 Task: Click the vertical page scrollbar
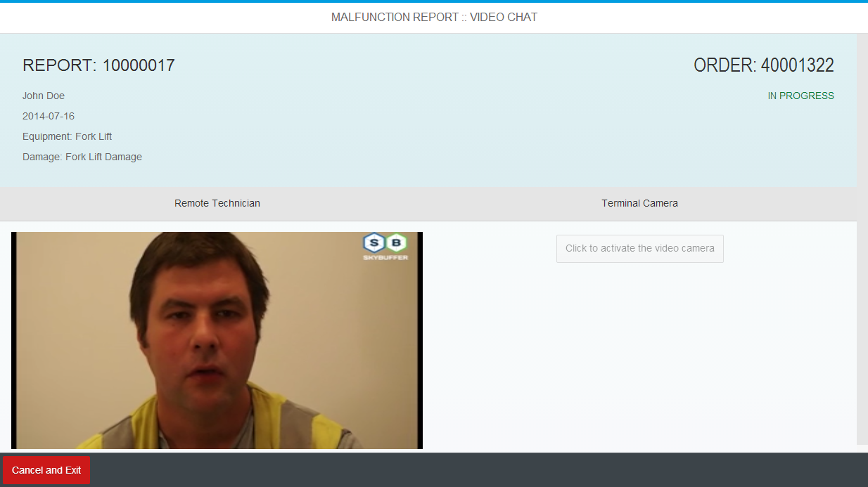pos(862,239)
